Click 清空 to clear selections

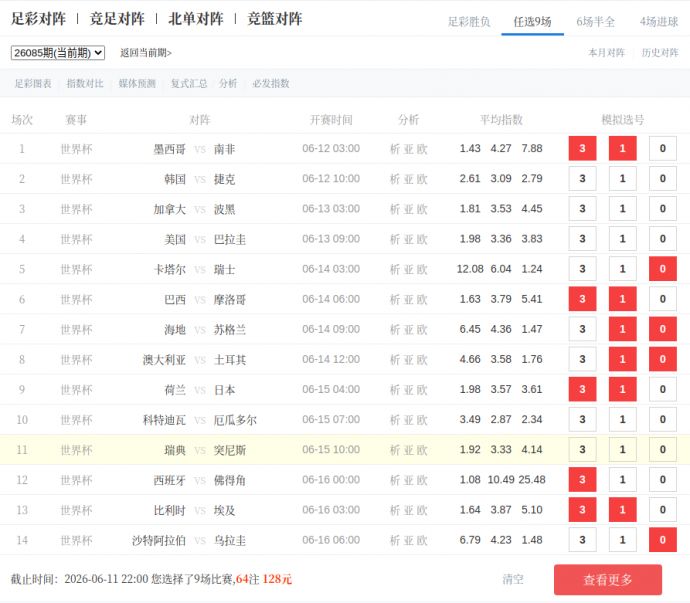pyautogui.click(x=513, y=579)
